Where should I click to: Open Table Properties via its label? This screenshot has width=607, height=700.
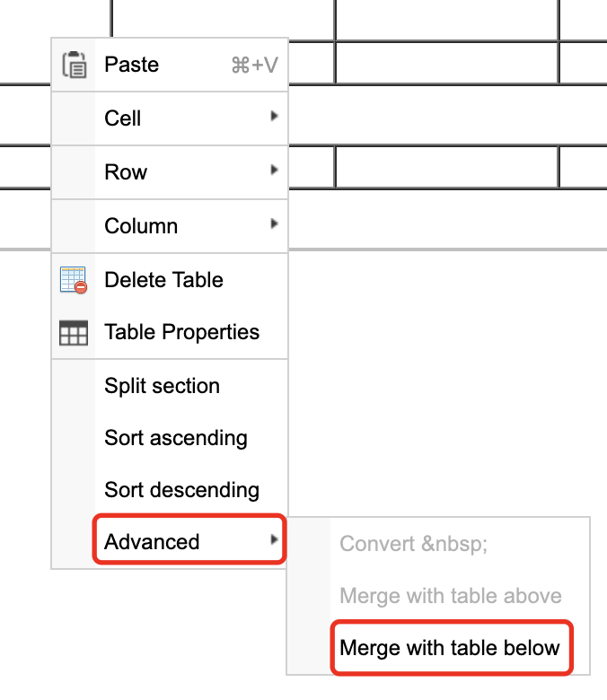pos(181,332)
